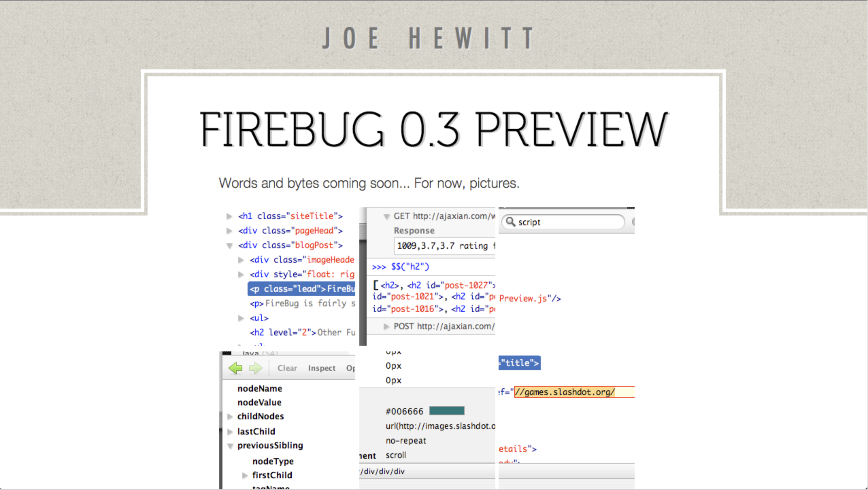Expand the lastChild property
Screen dimensions: 868x490
click(230, 432)
